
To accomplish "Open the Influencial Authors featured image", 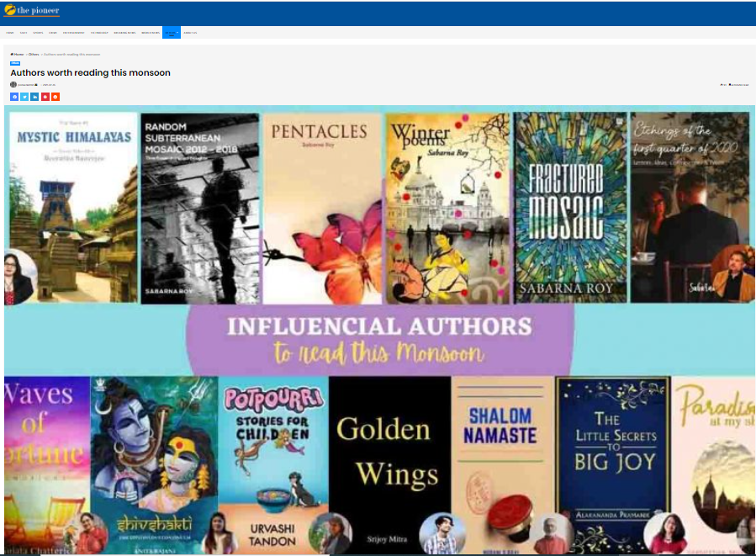I will [x=379, y=330].
